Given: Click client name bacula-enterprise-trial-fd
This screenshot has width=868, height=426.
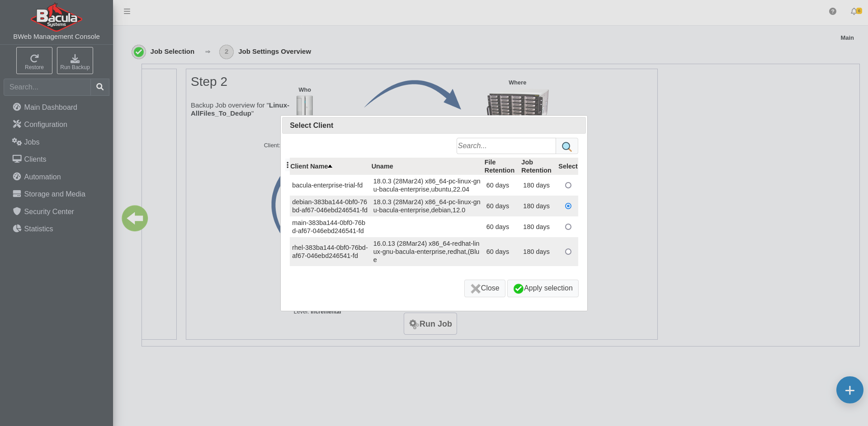Looking at the screenshot, I should coord(327,185).
